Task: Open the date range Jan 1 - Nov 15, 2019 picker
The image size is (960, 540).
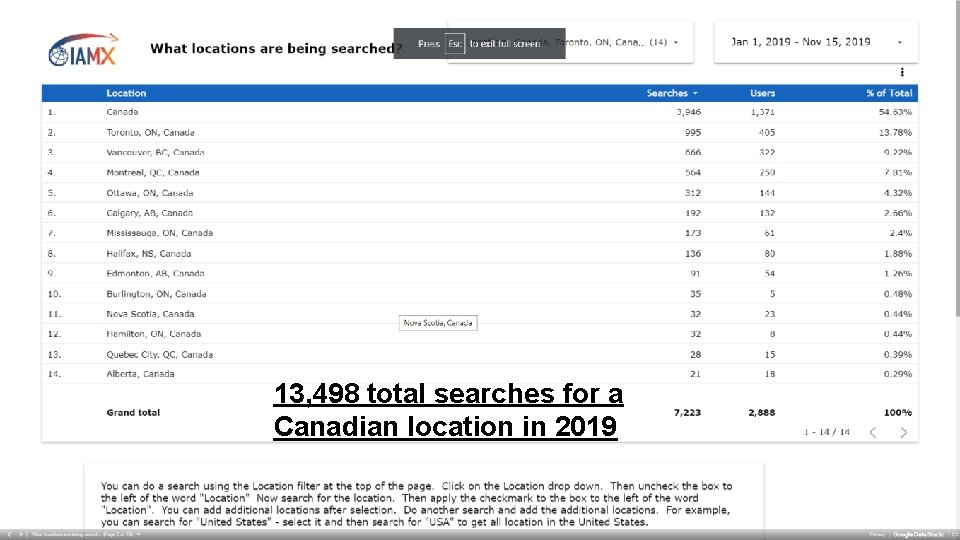Action: pos(816,42)
